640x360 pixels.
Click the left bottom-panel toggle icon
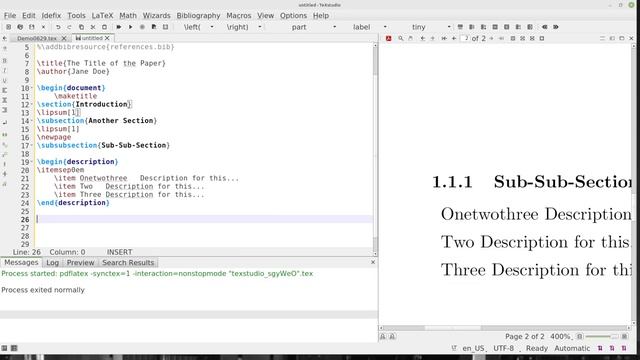[x=4, y=348]
